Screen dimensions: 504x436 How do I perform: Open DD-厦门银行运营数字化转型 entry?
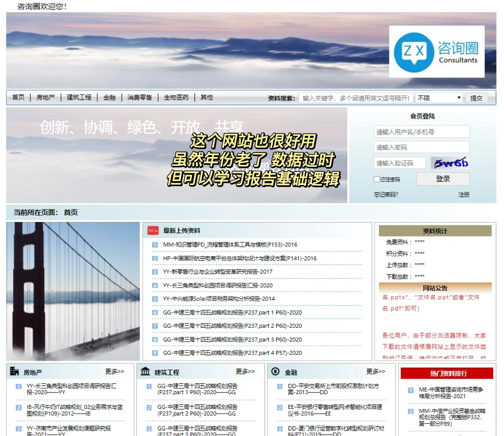coord(336,431)
